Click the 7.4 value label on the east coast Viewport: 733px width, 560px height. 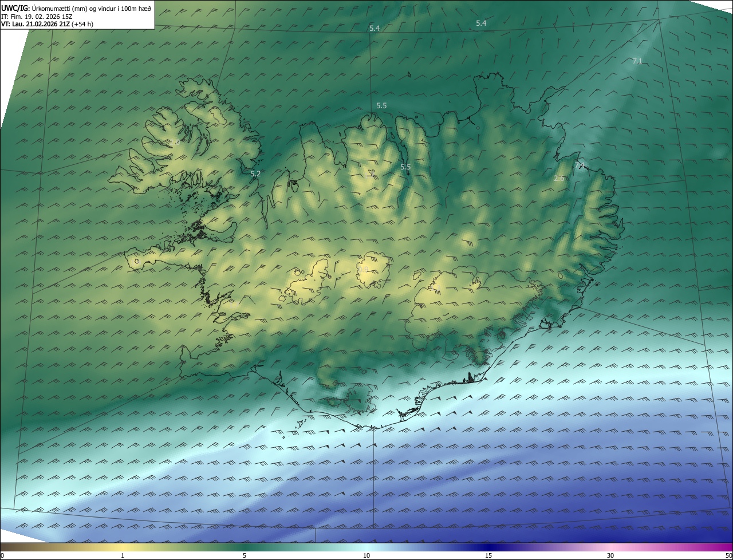click(x=580, y=166)
